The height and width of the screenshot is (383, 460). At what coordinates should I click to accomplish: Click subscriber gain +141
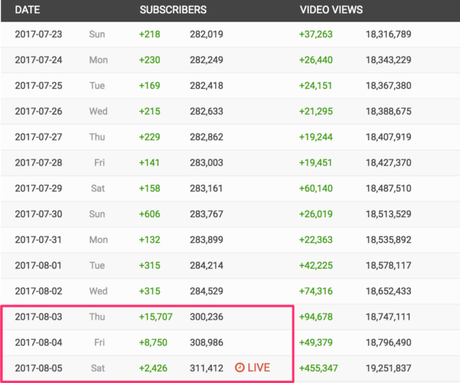(x=149, y=162)
